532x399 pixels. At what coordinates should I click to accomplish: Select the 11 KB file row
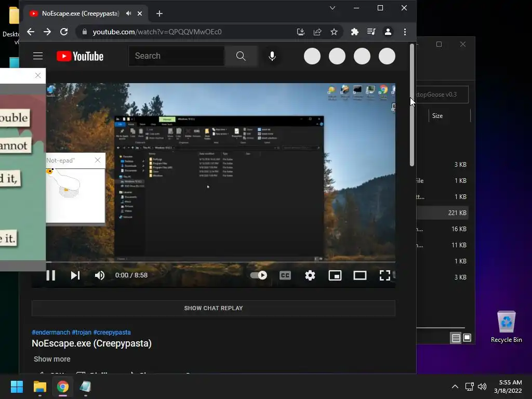(x=443, y=245)
